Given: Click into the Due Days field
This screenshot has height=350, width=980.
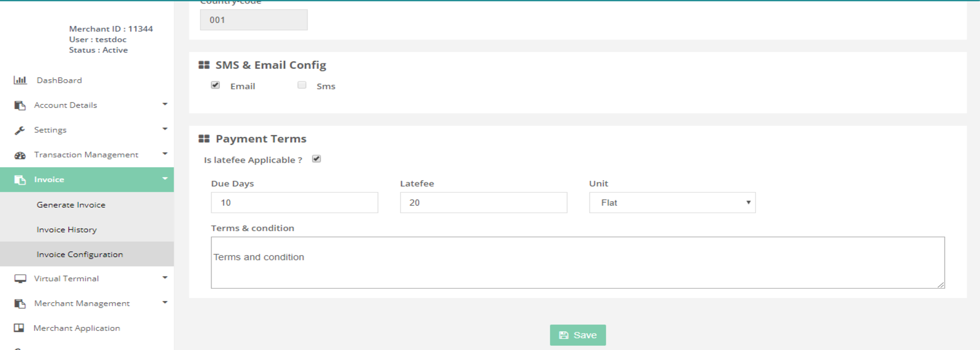Looking at the screenshot, I should pyautogui.click(x=294, y=203).
